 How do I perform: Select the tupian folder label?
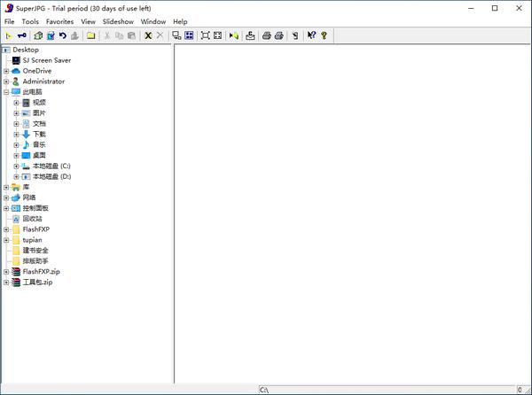click(x=32, y=240)
